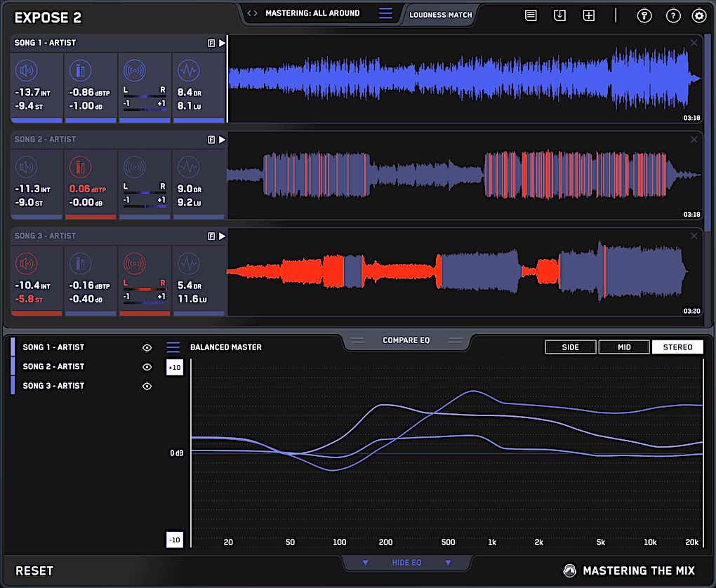Image resolution: width=716 pixels, height=588 pixels.
Task: Open the settings gear in top bar
Action: (x=698, y=15)
